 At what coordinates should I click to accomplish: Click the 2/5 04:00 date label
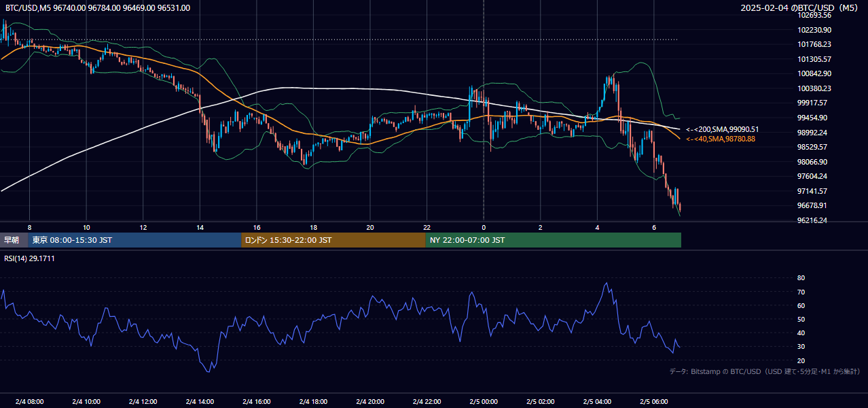[x=597, y=402]
